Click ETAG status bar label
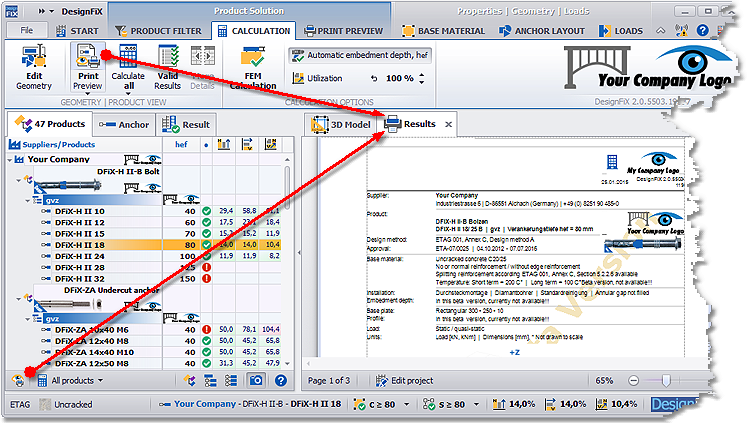 pyautogui.click(x=20, y=405)
